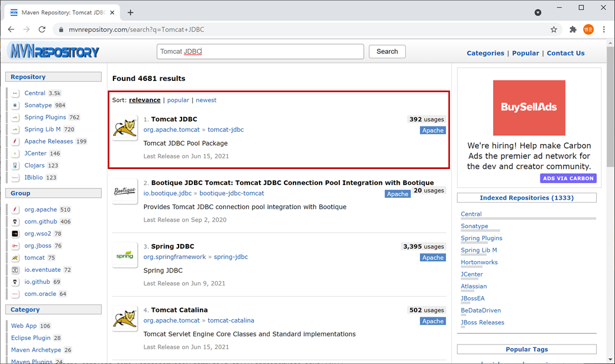This screenshot has height=364, width=615.
Task: Open the browser extensions puzzle icon
Action: [573, 30]
